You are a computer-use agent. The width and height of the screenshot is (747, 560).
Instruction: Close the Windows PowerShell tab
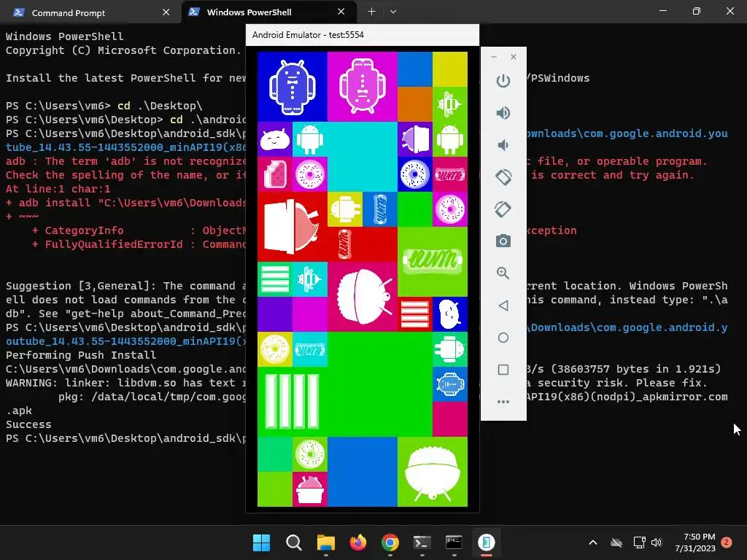[341, 12]
